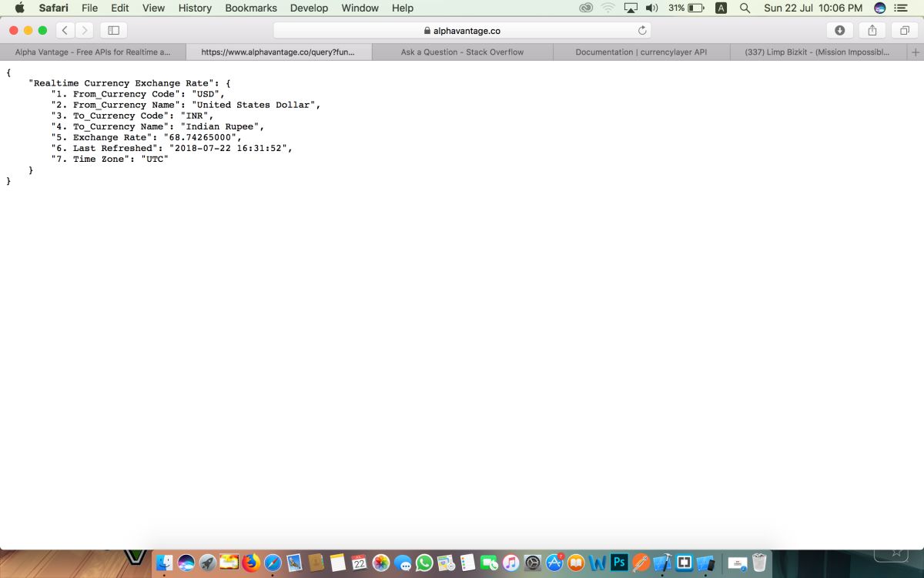Open Notification Center

tap(901, 8)
